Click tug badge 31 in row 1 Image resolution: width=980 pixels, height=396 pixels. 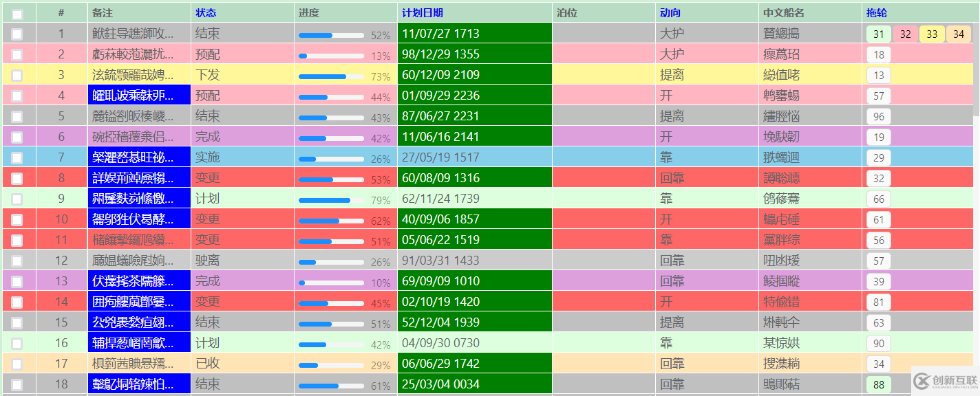click(x=879, y=34)
